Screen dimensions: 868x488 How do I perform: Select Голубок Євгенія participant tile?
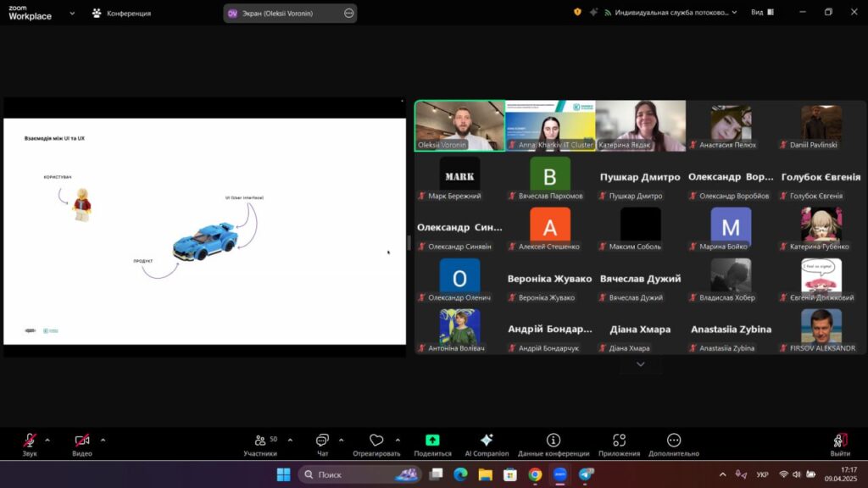tap(821, 177)
